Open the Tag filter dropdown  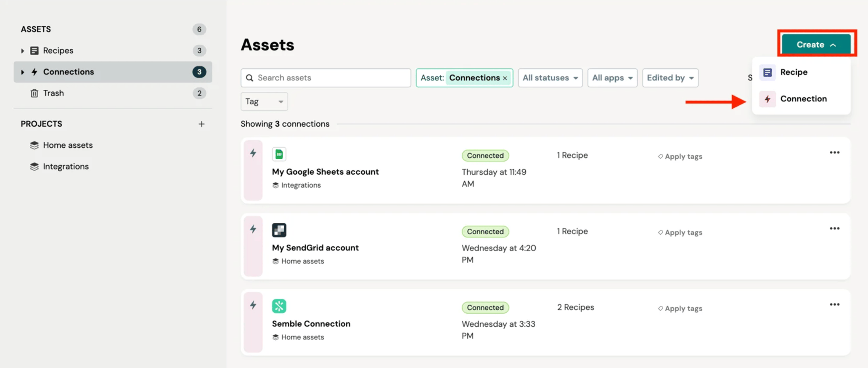point(264,101)
